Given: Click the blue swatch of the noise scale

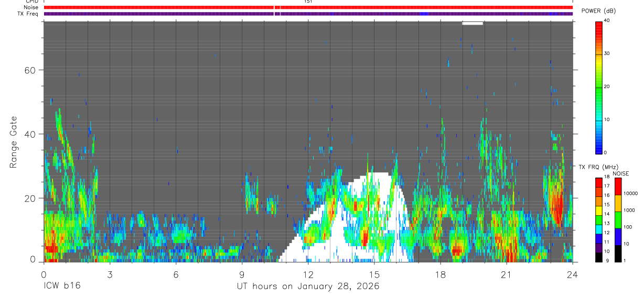Looking at the screenshot, I should pyautogui.click(x=617, y=237).
